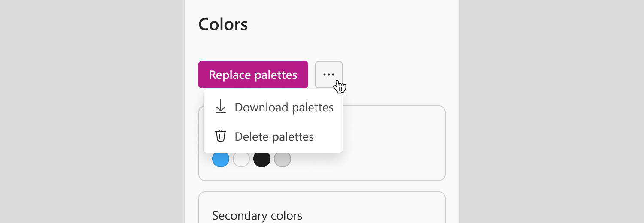Pick the black color swatch

[x=262, y=159]
